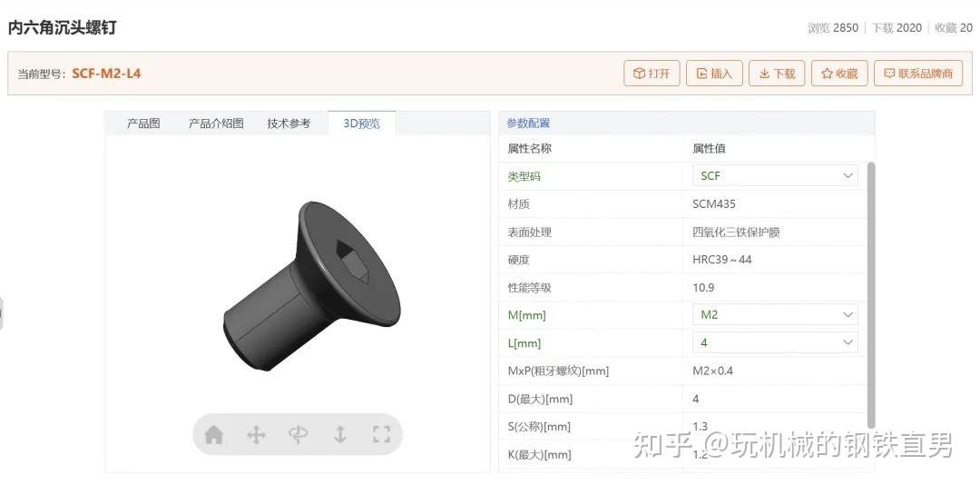Choose the vertical zoom arrow icon
The width and height of the screenshot is (980, 485).
(x=340, y=434)
